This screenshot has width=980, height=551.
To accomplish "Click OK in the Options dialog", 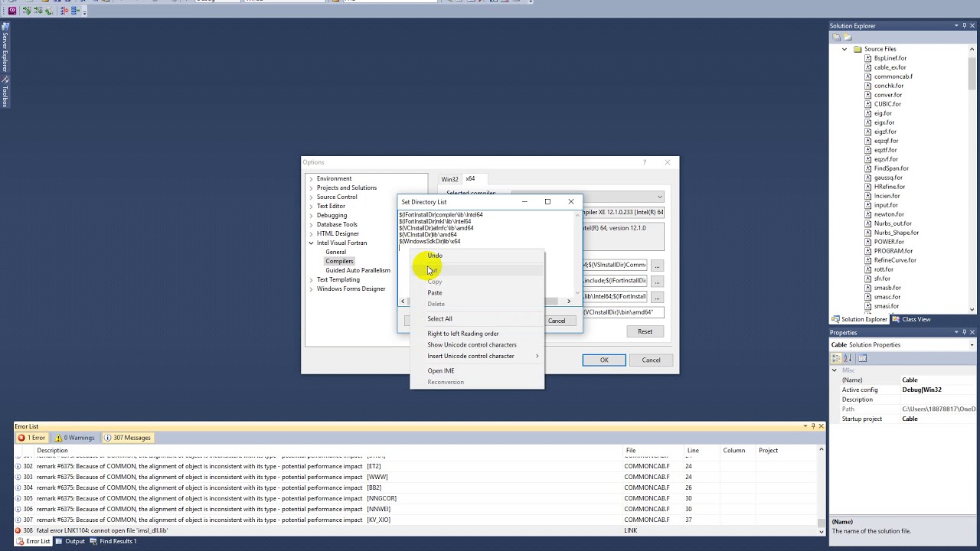I will click(604, 360).
